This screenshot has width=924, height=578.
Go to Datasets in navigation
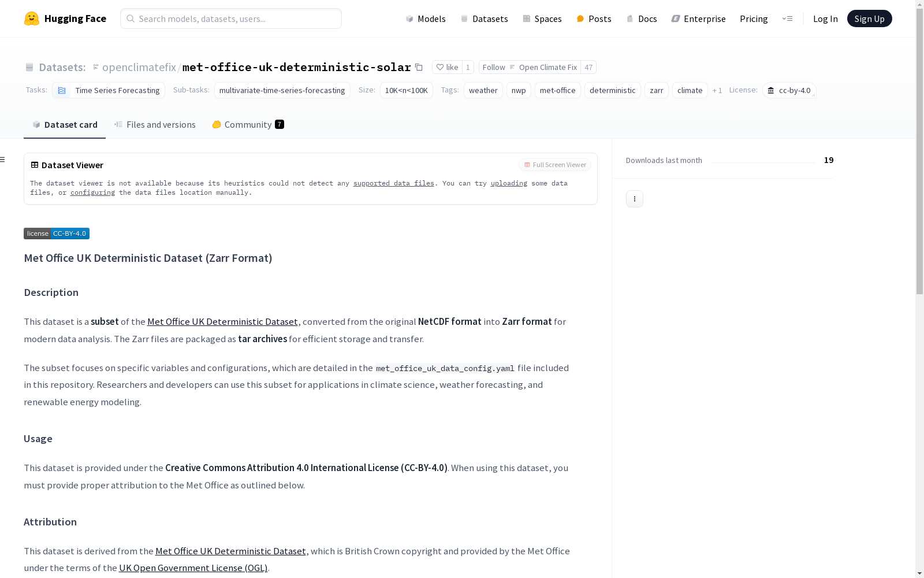coord(484,18)
